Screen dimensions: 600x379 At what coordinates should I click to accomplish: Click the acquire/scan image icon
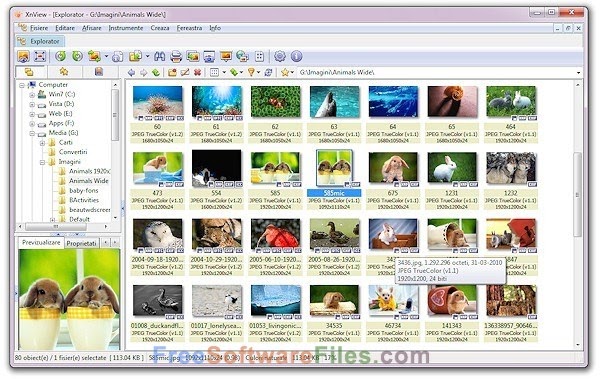(192, 57)
